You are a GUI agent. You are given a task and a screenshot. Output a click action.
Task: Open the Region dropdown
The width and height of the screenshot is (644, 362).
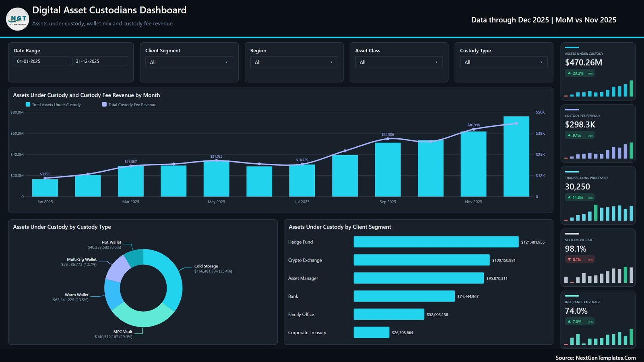point(294,62)
